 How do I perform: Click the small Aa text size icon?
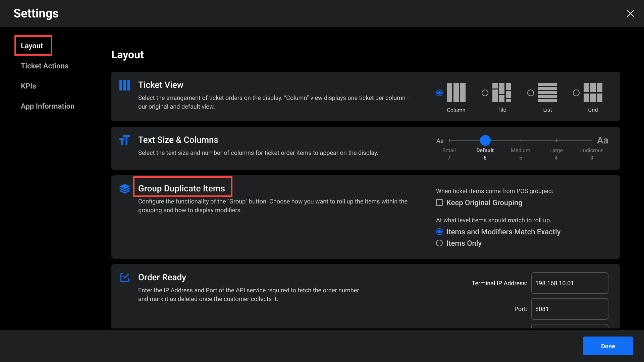[440, 140]
